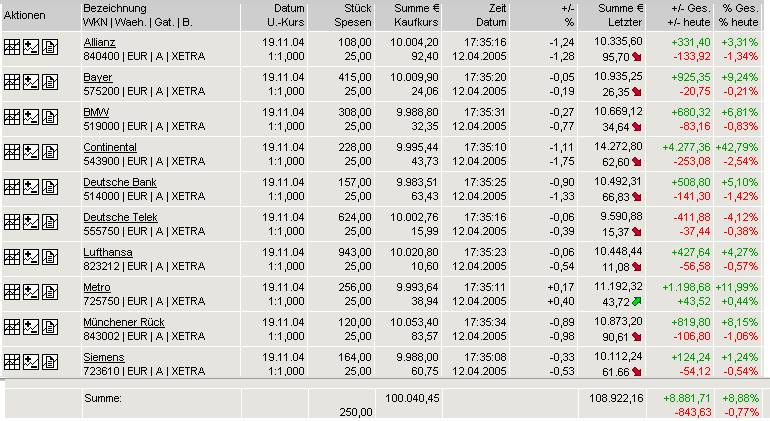Open the document icon for Deutsche Telek
The width and height of the screenshot is (770, 421).
[49, 222]
